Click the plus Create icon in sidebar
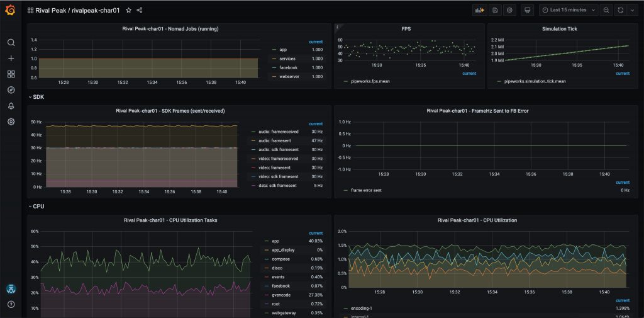 pyautogui.click(x=11, y=59)
